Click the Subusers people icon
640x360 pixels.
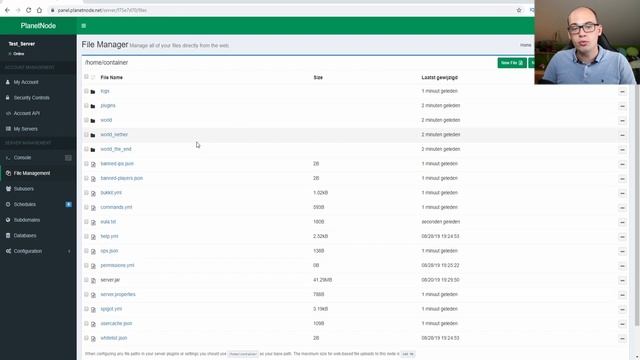click(x=8, y=189)
